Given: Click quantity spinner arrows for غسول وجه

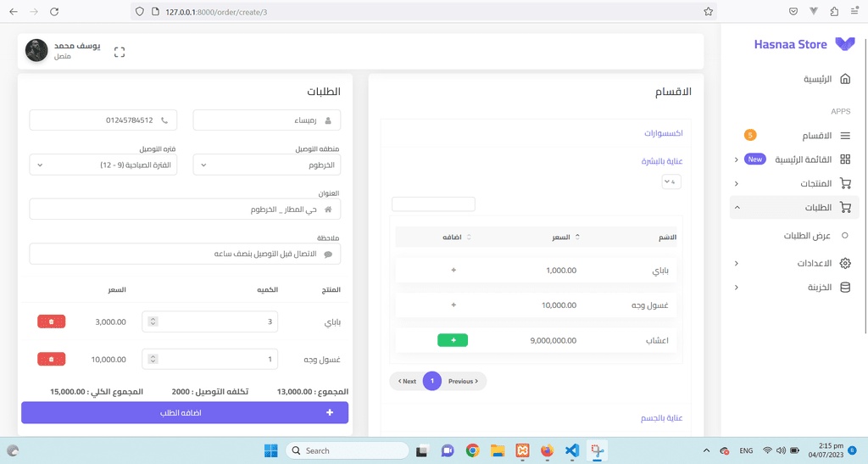Looking at the screenshot, I should point(153,360).
